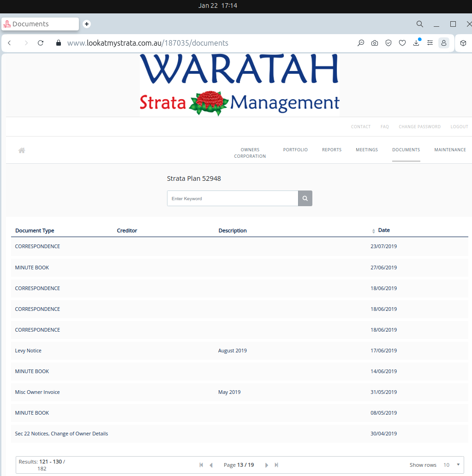This screenshot has height=476, width=472.
Task: Open Minute Book dated 27/06/2019
Action: tap(239, 268)
